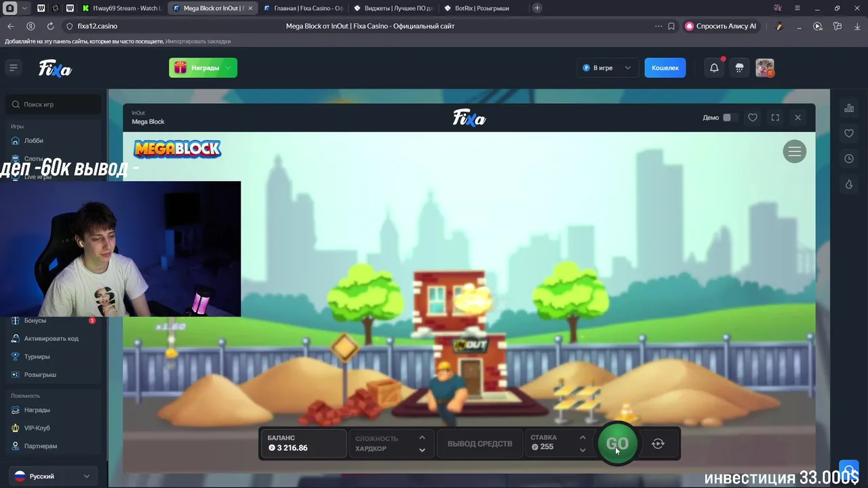Click the Fixa logo in site header
The width and height of the screenshot is (868, 488).
55,68
